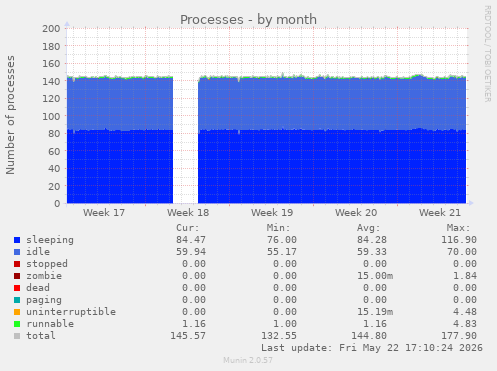
Task: Click the 'uninterruptible' legend label
Action: (71, 312)
